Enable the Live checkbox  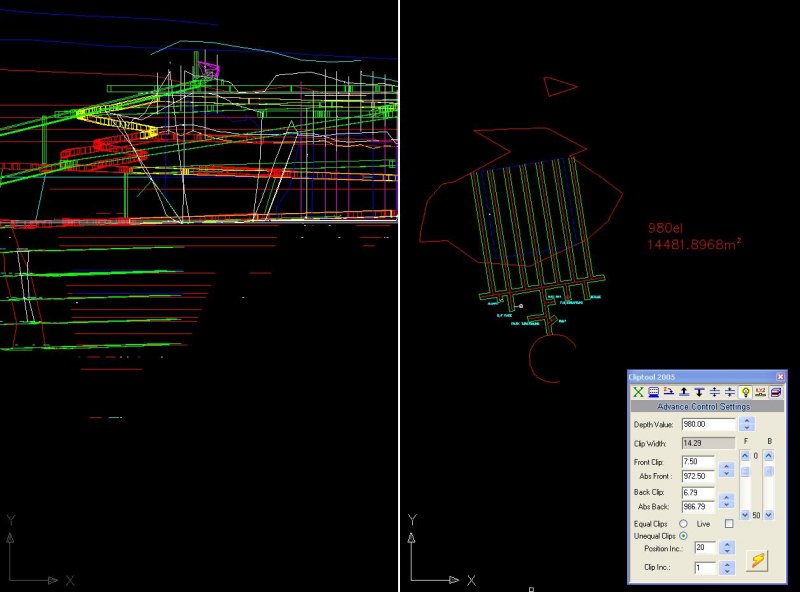(729, 524)
